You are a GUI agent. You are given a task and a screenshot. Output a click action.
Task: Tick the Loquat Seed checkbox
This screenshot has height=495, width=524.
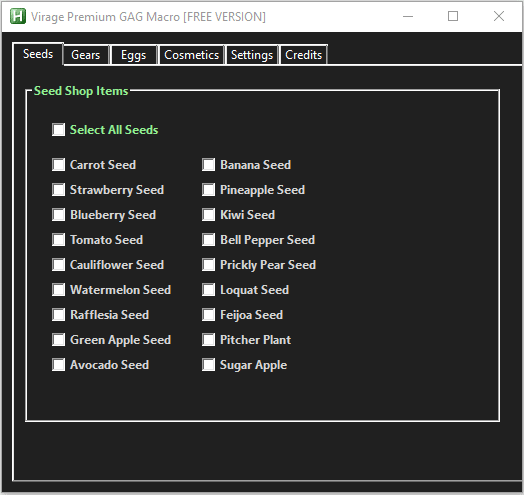click(x=209, y=290)
